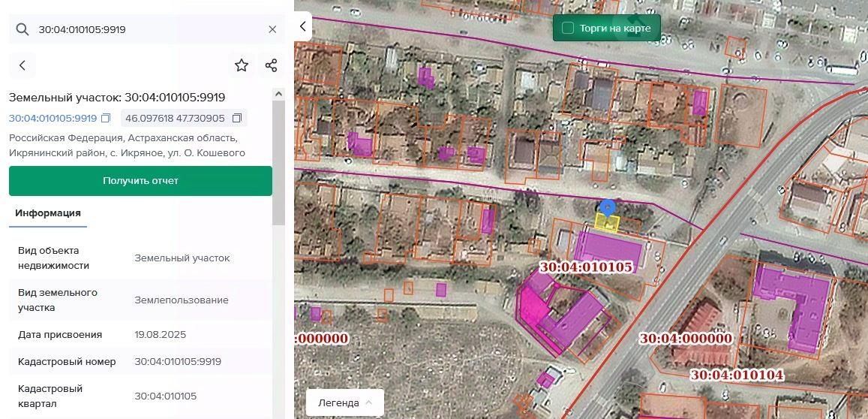Switch to the Информация tab
Screen dimensions: 868x419
pos(47,213)
